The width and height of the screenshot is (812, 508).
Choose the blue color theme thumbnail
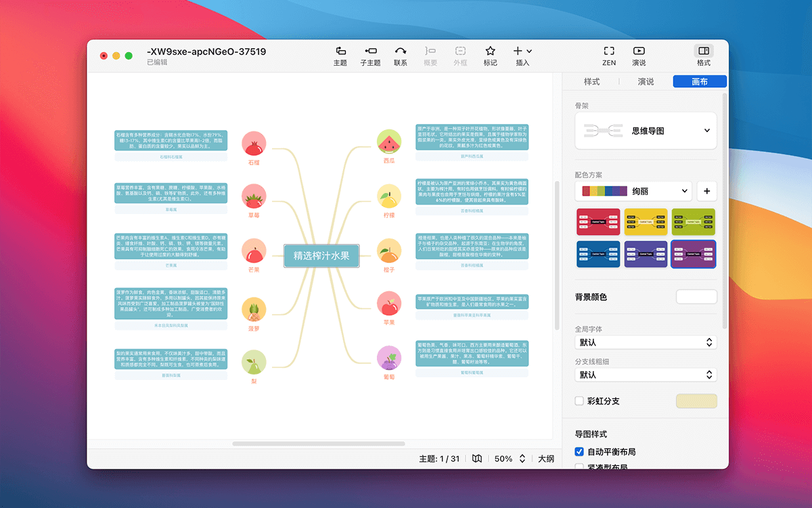(598, 254)
